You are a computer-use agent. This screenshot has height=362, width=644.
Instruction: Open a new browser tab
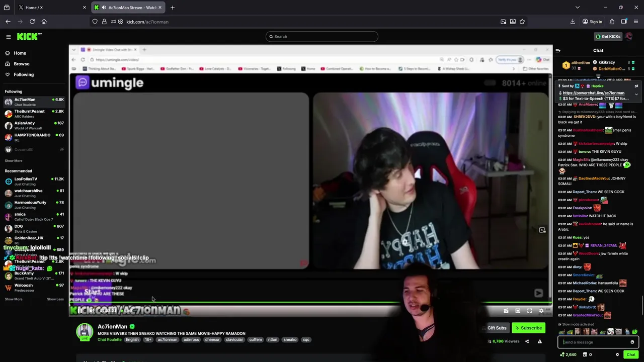[172, 8]
